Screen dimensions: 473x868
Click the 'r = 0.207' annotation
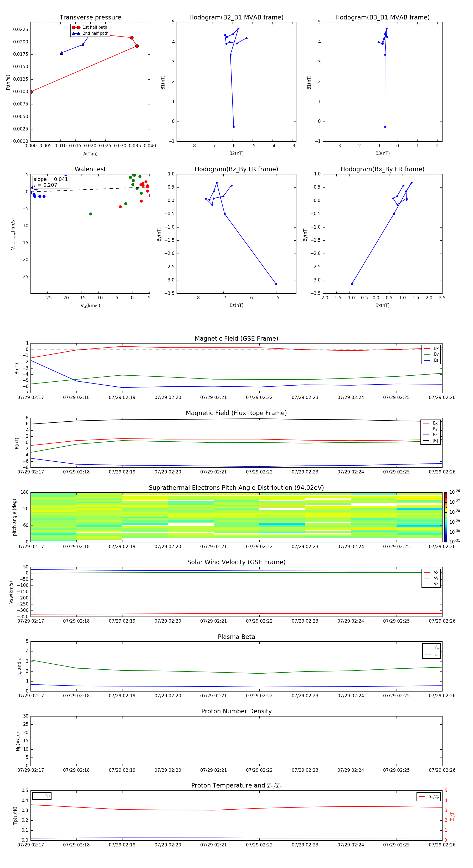[45, 185]
